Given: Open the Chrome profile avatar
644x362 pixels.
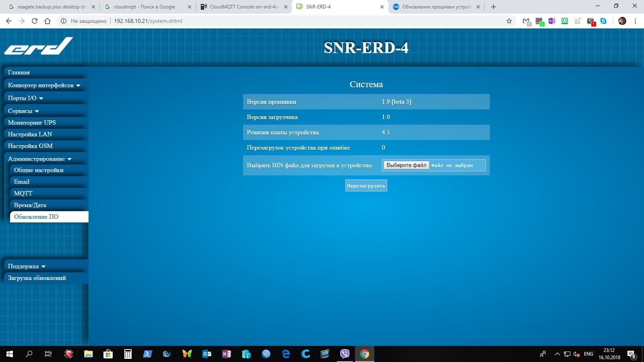Looking at the screenshot, I should click(x=622, y=21).
